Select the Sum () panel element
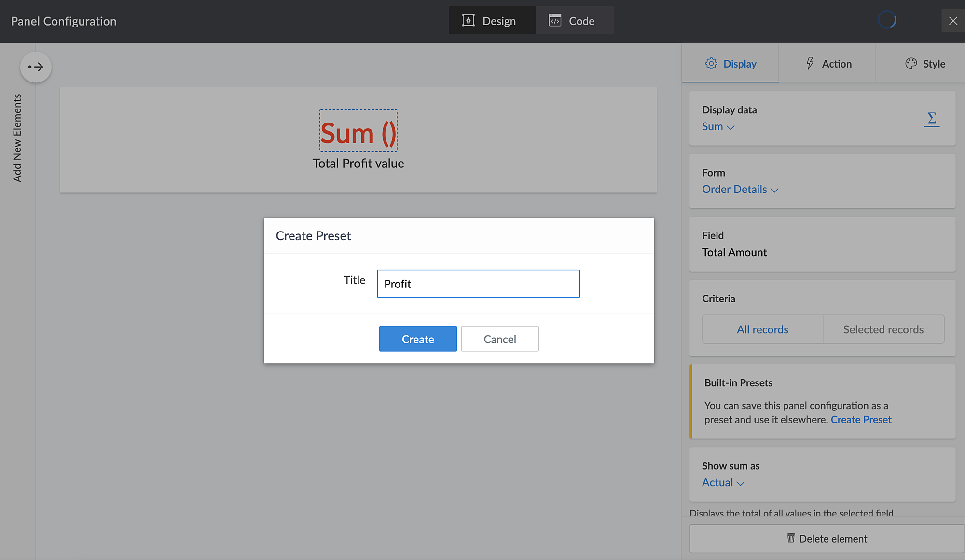Screen dimensions: 965x560 point(358,131)
